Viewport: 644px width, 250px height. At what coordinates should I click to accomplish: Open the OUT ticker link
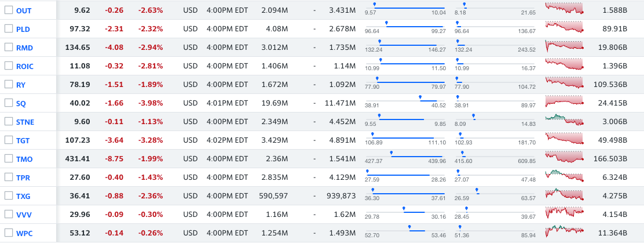(x=24, y=10)
